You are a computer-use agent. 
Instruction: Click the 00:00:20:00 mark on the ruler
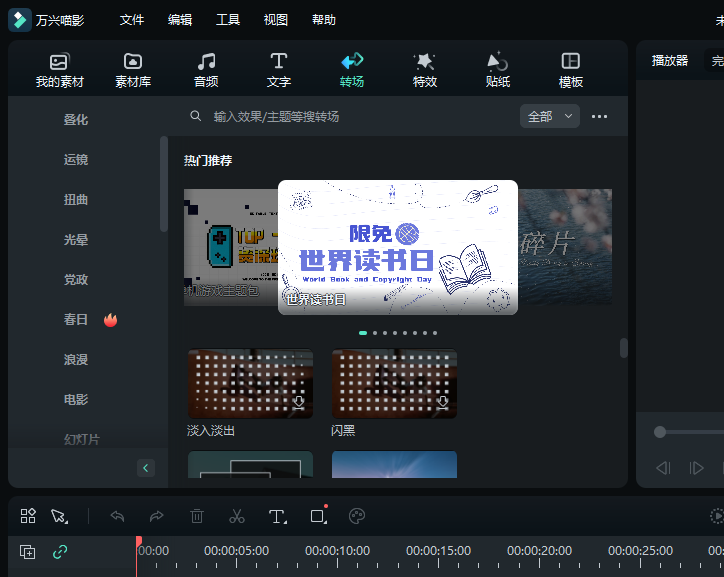pyautogui.click(x=539, y=551)
